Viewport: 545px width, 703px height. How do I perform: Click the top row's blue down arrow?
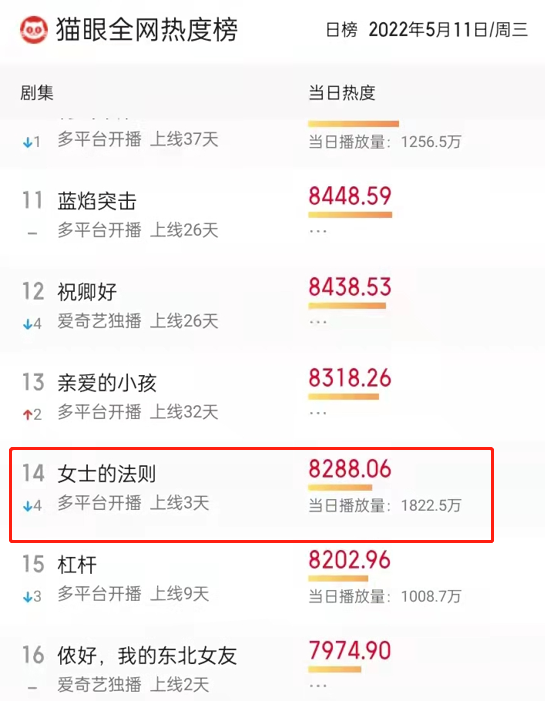point(28,143)
